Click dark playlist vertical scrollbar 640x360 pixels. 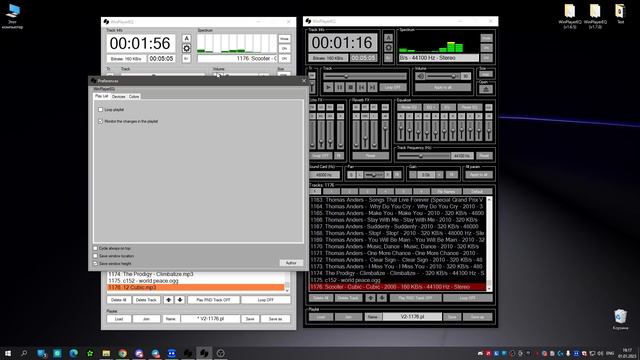pyautogui.click(x=489, y=244)
